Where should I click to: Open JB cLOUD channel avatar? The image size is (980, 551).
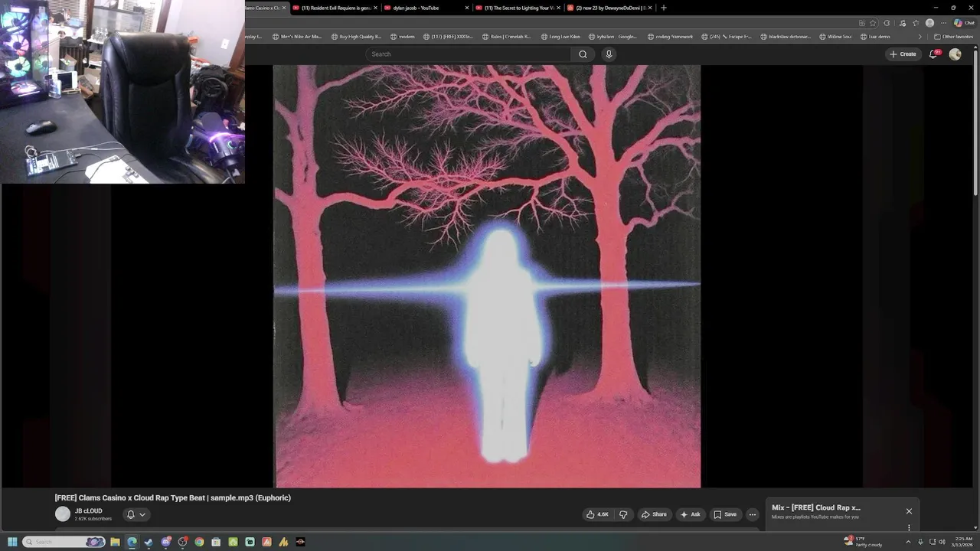coord(63,514)
